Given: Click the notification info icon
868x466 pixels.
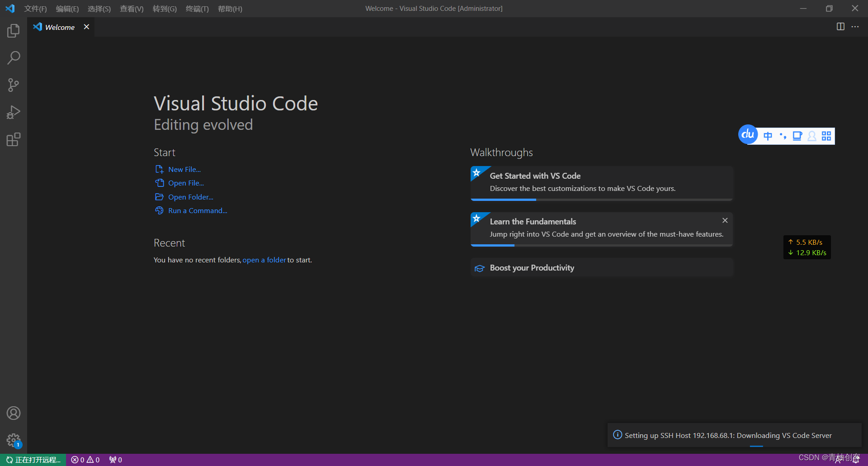Looking at the screenshot, I should pyautogui.click(x=618, y=435).
